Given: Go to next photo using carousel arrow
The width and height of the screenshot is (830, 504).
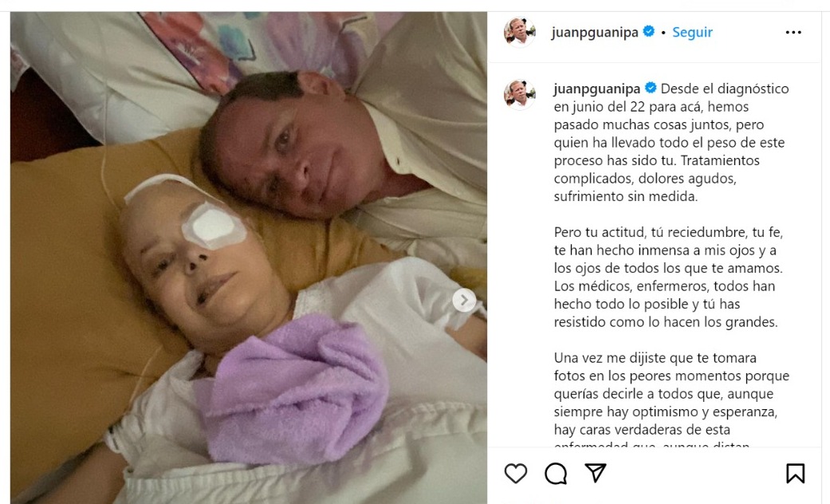Looking at the screenshot, I should click(x=464, y=300).
